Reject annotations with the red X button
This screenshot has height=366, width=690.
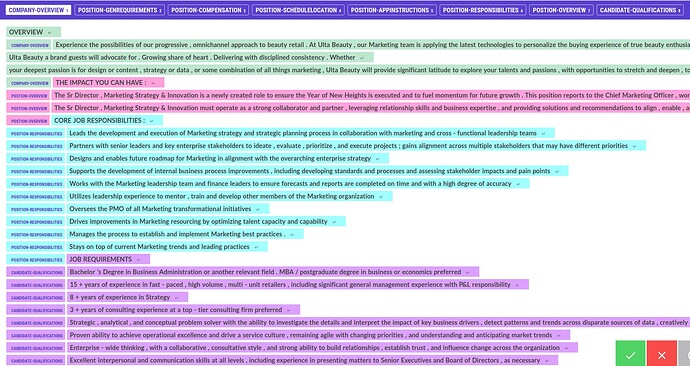(x=661, y=354)
